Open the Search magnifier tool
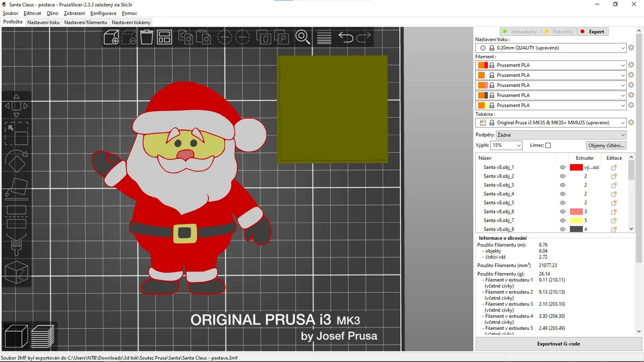 pyautogui.click(x=303, y=37)
